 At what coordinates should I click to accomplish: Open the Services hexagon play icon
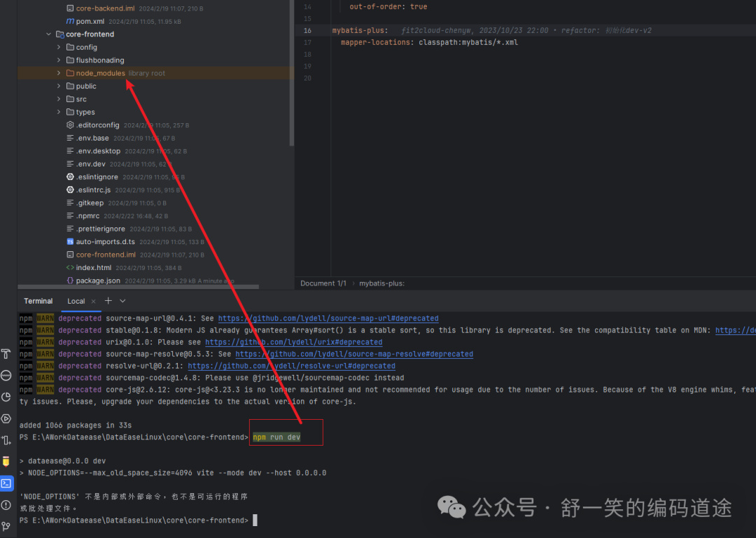click(x=6, y=418)
